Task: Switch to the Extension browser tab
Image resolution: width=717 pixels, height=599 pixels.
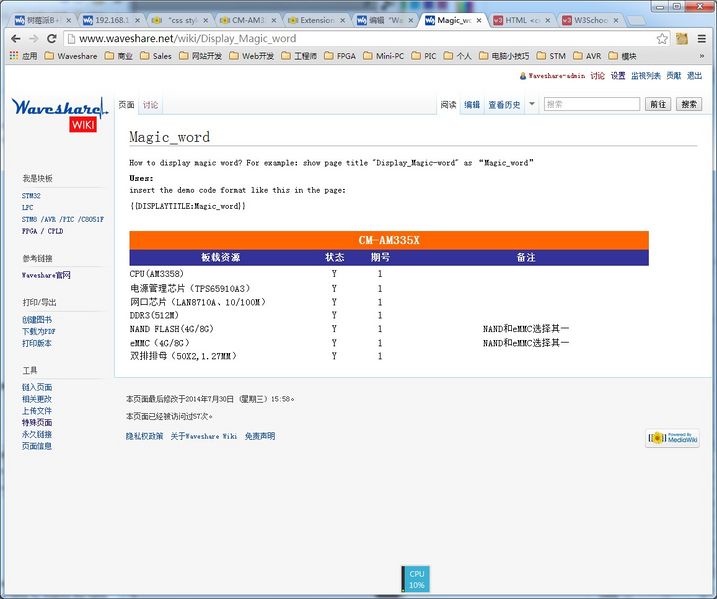Action: point(316,21)
